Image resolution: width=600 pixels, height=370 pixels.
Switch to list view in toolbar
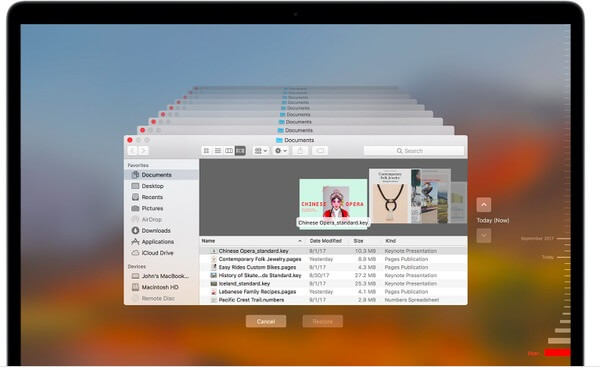tap(218, 151)
